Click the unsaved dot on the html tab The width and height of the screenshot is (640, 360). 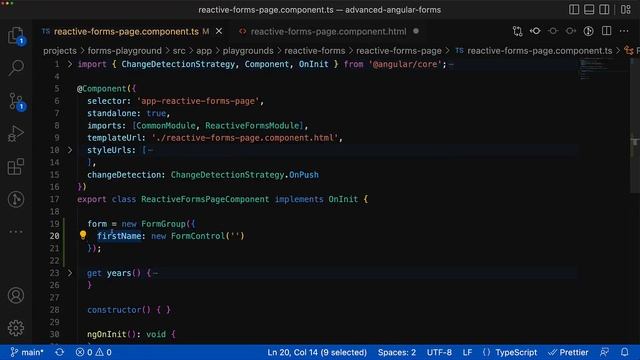click(416, 31)
